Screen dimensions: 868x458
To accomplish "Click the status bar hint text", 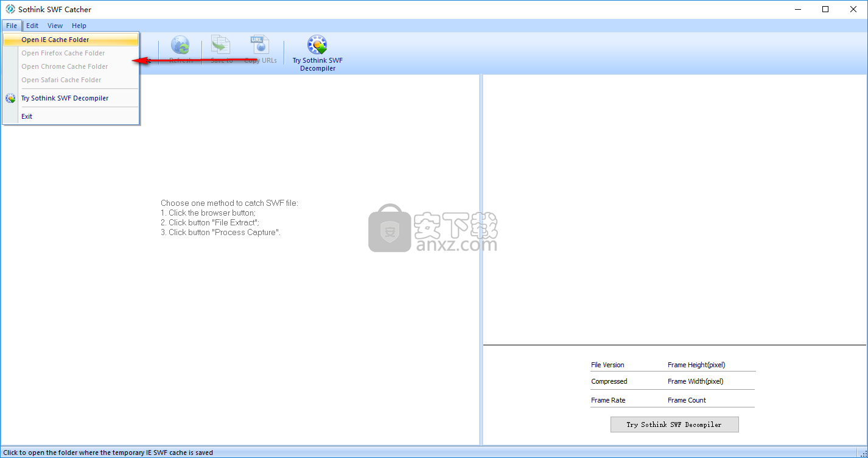I will click(x=108, y=453).
